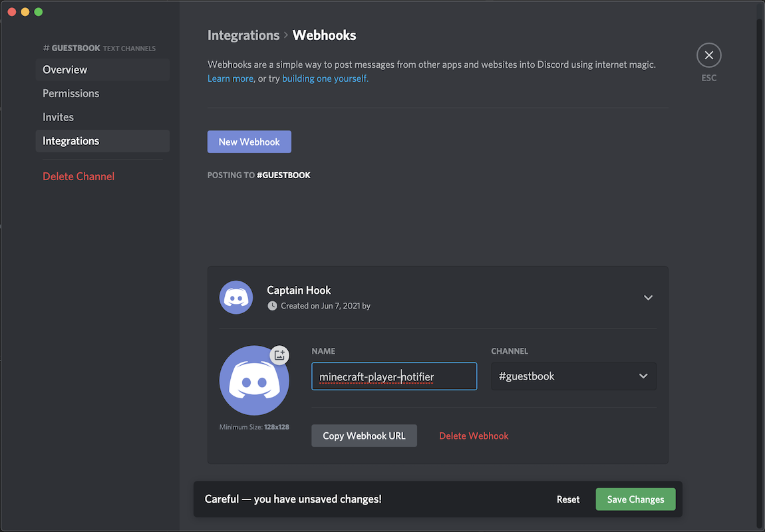
Task: Select the Integrations settings section
Action: click(x=102, y=141)
